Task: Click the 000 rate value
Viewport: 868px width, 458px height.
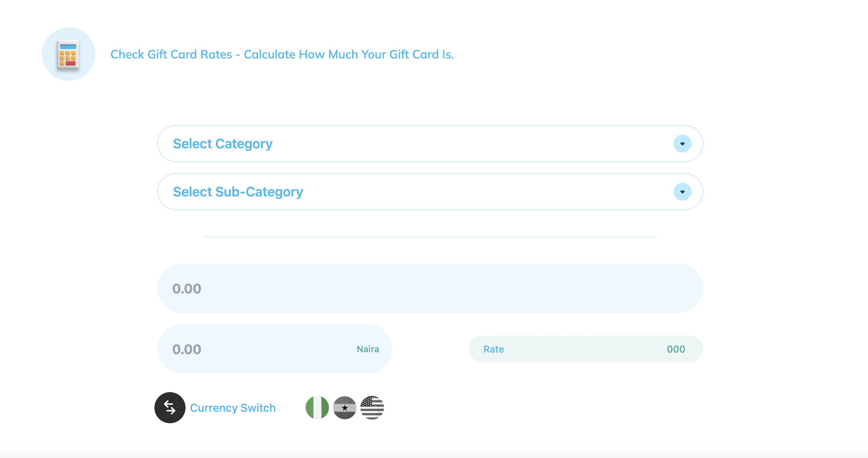Action: coord(676,349)
